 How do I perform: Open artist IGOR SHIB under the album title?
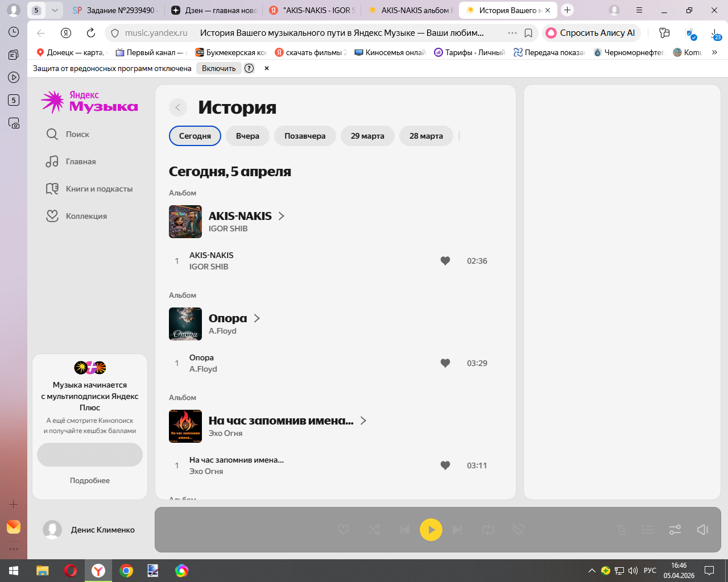228,228
